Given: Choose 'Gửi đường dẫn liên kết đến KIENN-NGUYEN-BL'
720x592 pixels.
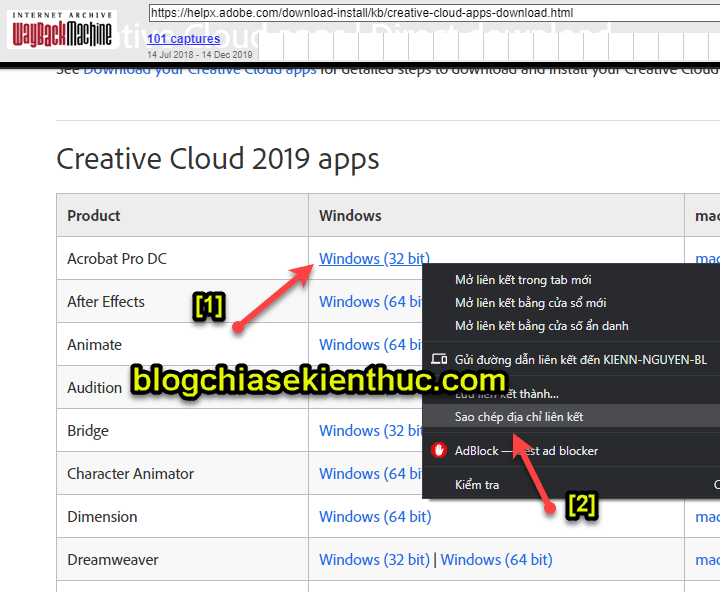Looking at the screenshot, I should (571, 360).
